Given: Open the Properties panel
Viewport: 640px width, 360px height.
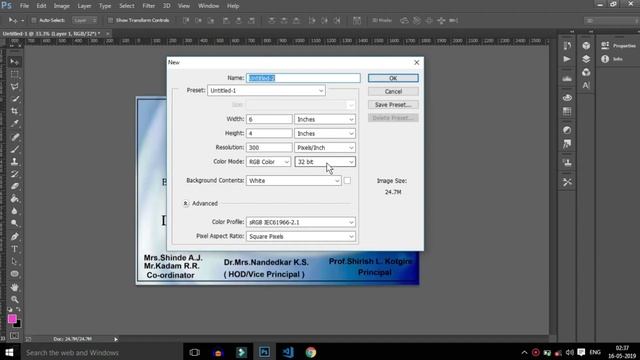Looking at the screenshot, I should tap(618, 46).
